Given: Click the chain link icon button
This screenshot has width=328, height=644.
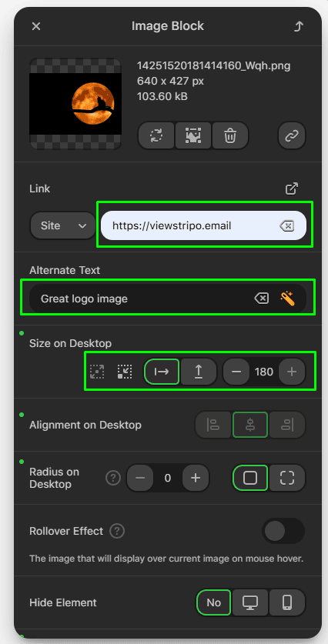Looking at the screenshot, I should (292, 135).
